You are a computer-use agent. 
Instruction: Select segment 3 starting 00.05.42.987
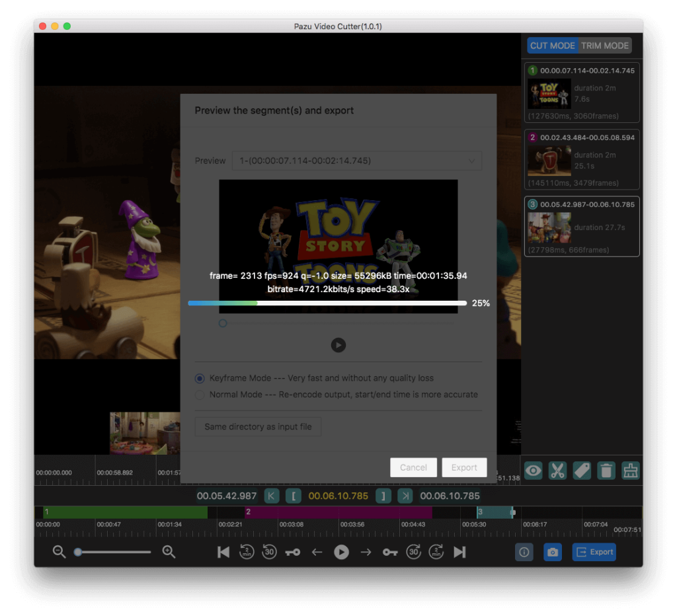pos(582,227)
